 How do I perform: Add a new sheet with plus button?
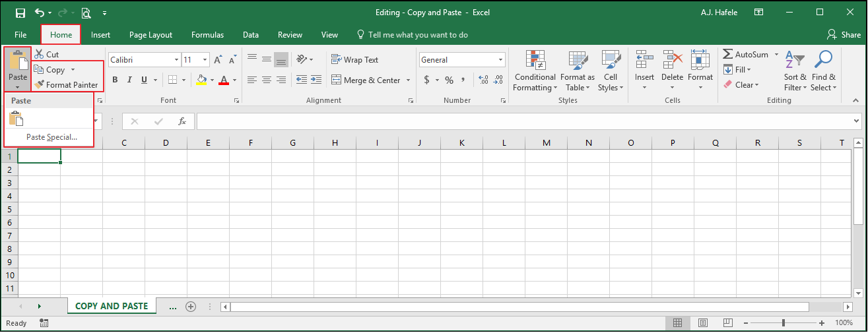click(x=191, y=307)
